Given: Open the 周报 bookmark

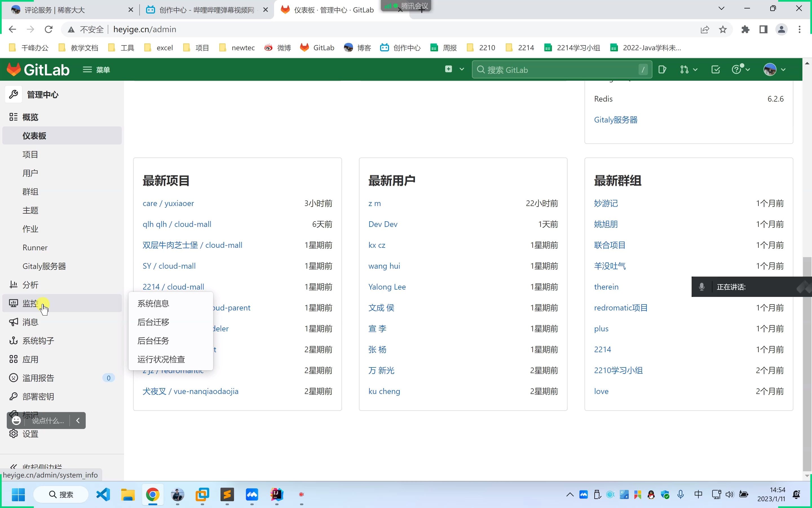Looking at the screenshot, I should (443, 48).
